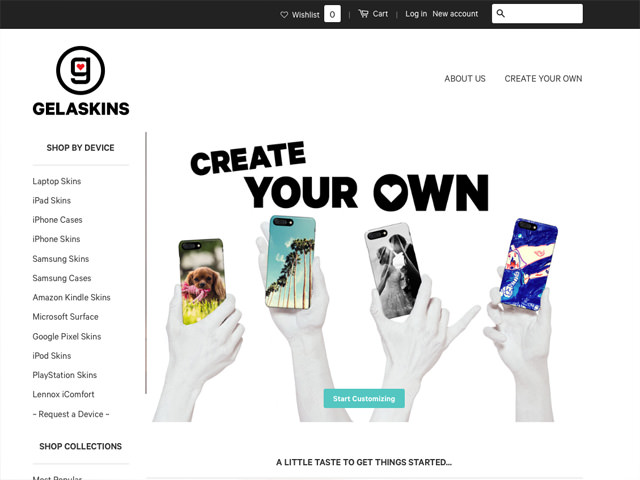Open PlayStation Skins category
This screenshot has width=640, height=480.
65,375
